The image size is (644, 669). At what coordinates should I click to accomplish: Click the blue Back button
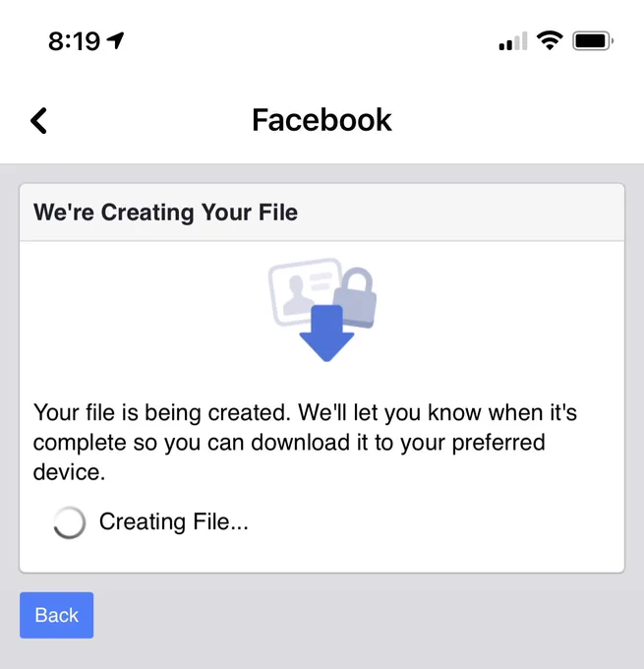pos(56,615)
